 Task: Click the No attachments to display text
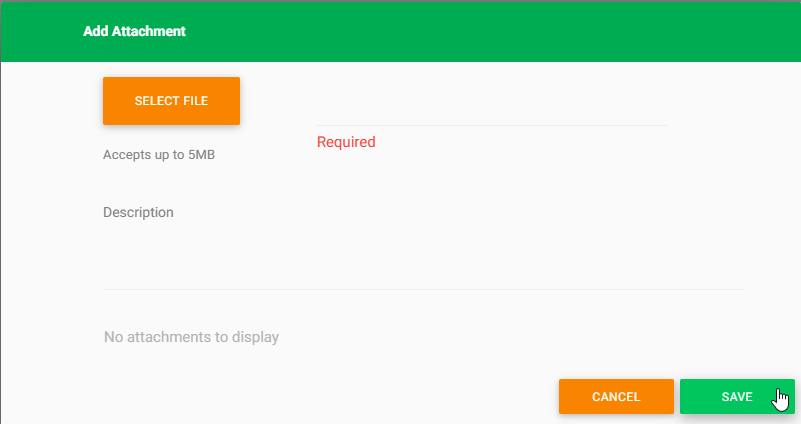coord(191,337)
